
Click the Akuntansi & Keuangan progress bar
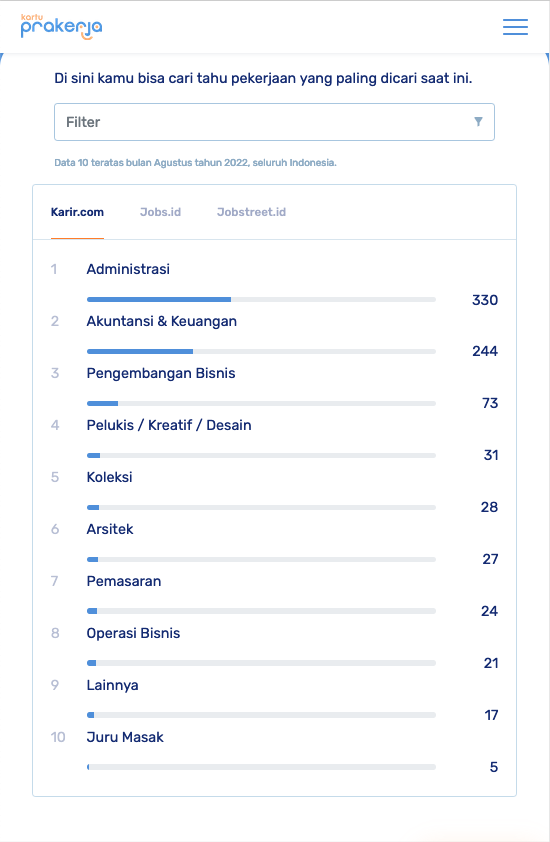pos(261,352)
